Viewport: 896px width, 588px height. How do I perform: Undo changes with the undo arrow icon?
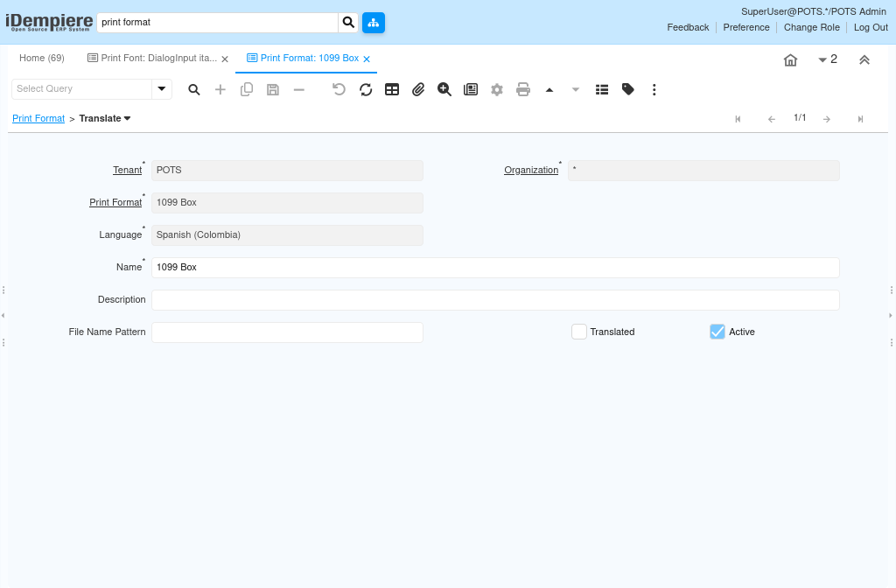339,90
